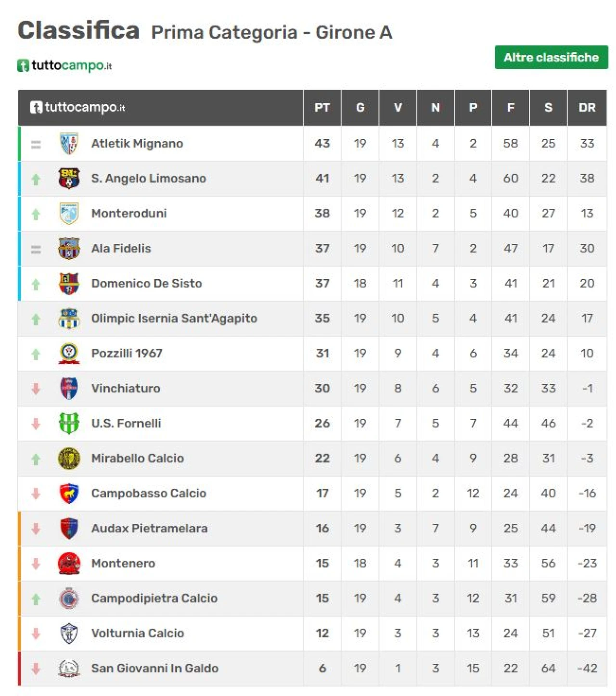Screen dimensions: 616x696
Task: Select the DR column header
Action: [x=587, y=108]
